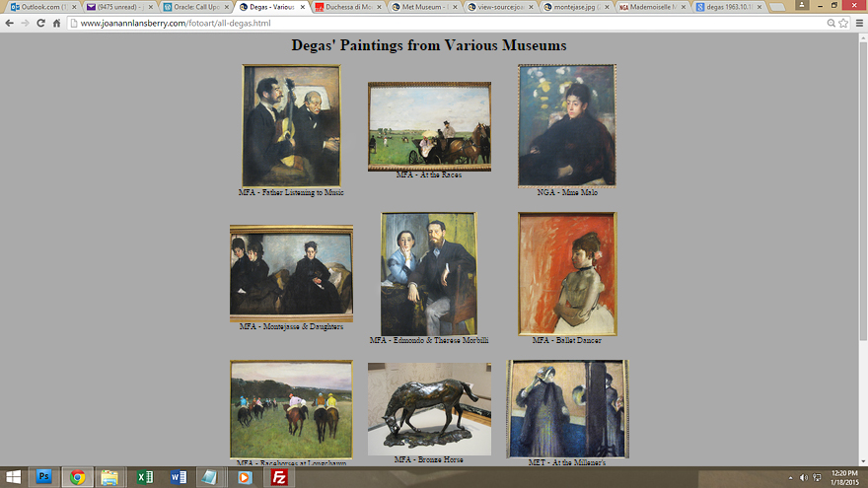Reload the page with refresh icon

40,24
